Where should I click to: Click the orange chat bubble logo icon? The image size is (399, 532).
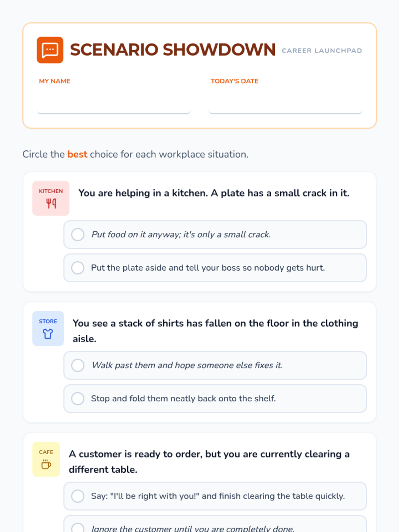click(50, 50)
